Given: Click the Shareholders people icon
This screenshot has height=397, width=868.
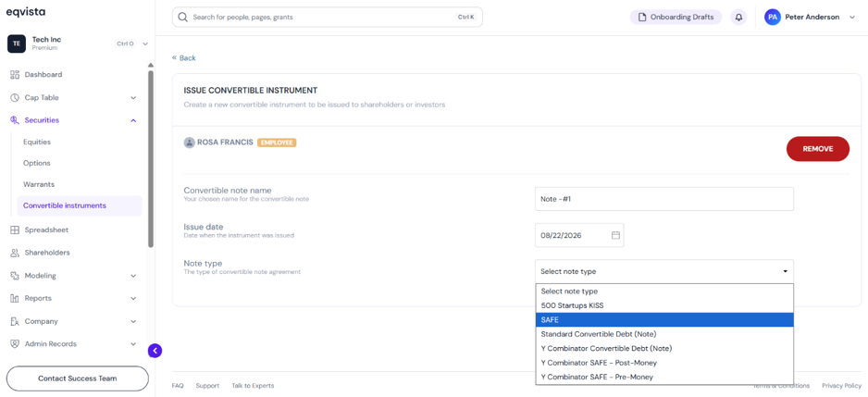Looking at the screenshot, I should tap(15, 253).
